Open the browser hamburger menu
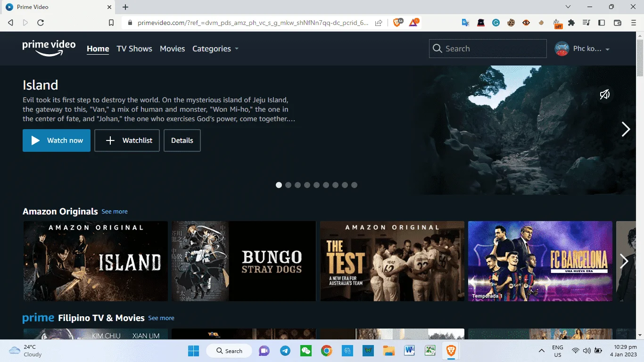This screenshot has width=644, height=362. 633,22
